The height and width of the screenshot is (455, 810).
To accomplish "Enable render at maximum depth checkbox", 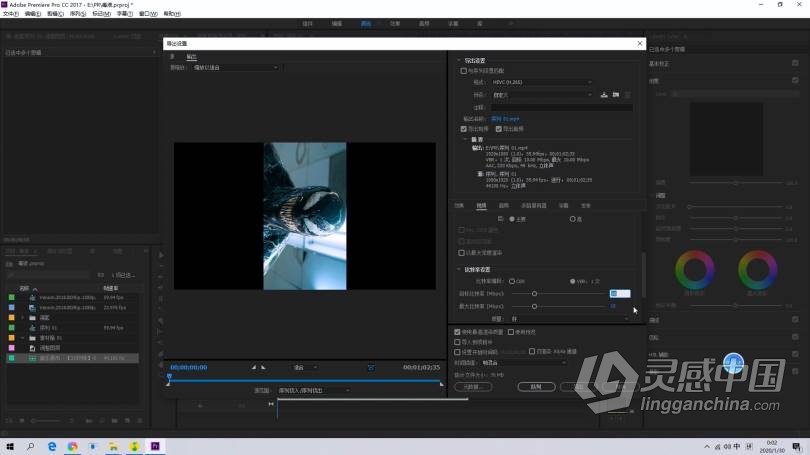I will (x=461, y=253).
